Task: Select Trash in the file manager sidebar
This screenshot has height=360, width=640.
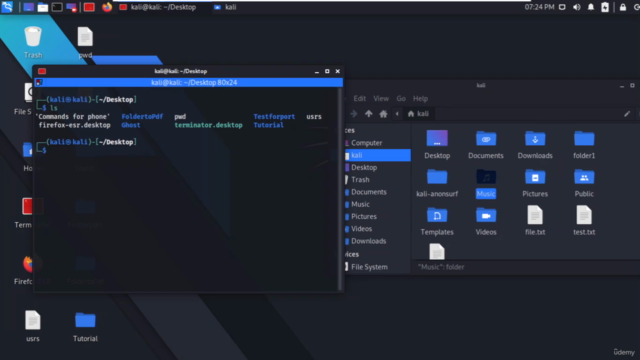Action: (x=378, y=180)
